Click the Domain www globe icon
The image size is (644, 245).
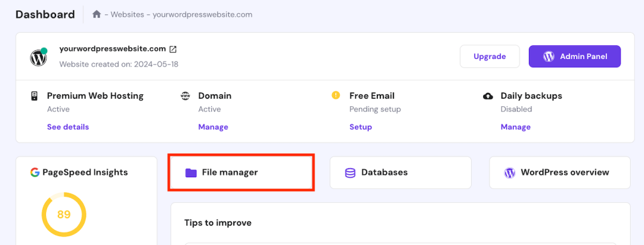[186, 96]
